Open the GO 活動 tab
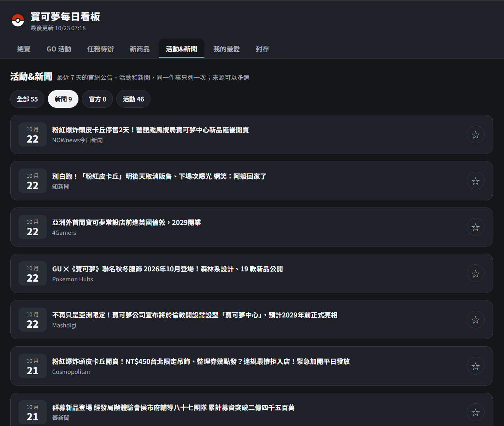 pos(59,49)
